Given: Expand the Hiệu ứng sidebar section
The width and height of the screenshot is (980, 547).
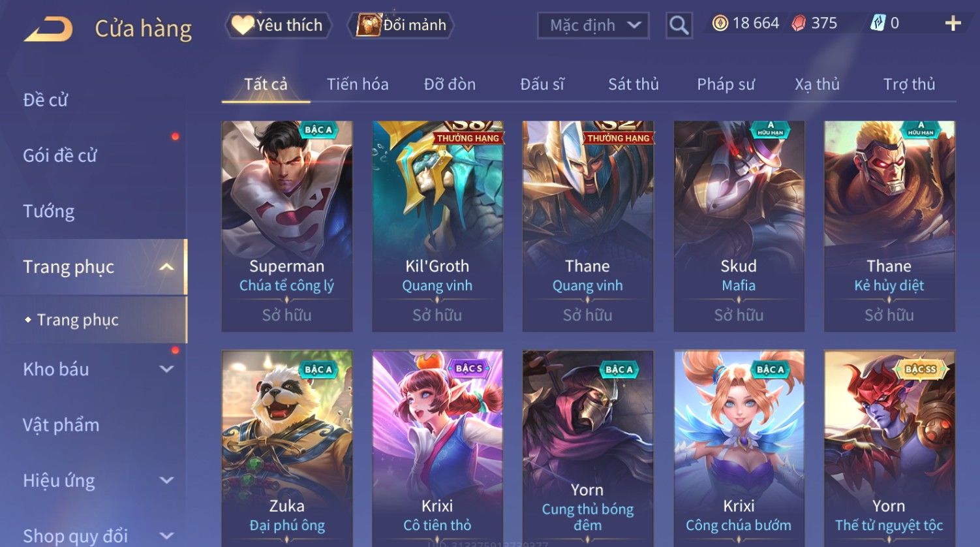Looking at the screenshot, I should pyautogui.click(x=167, y=481).
